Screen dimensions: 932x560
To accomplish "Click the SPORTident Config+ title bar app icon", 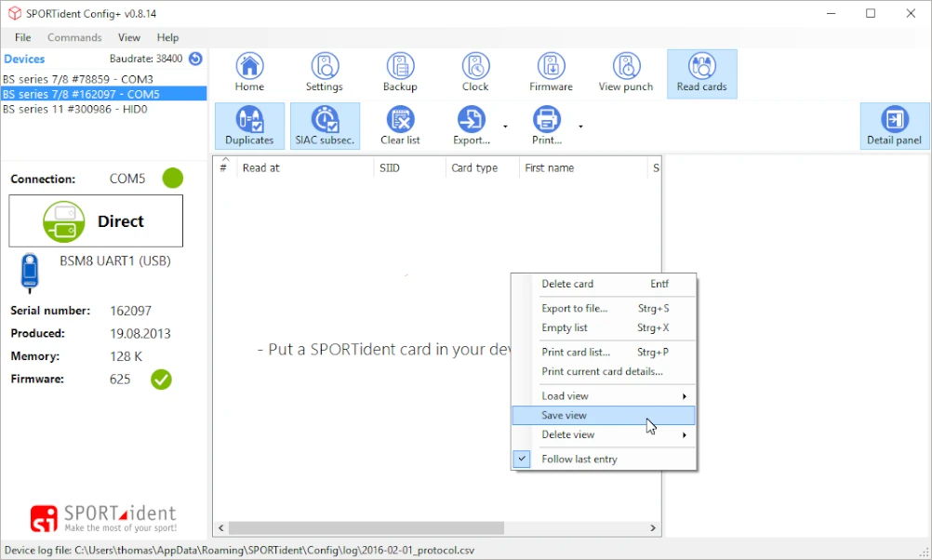I will point(14,13).
